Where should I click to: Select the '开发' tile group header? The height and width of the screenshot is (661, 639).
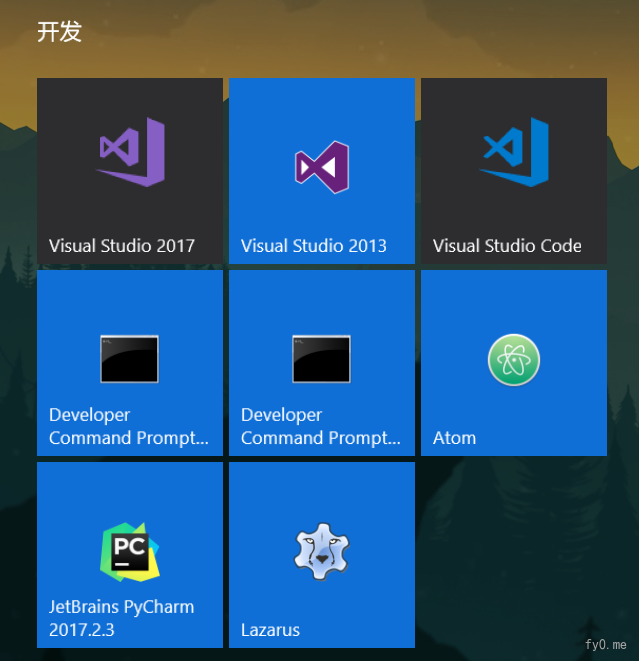tap(59, 32)
